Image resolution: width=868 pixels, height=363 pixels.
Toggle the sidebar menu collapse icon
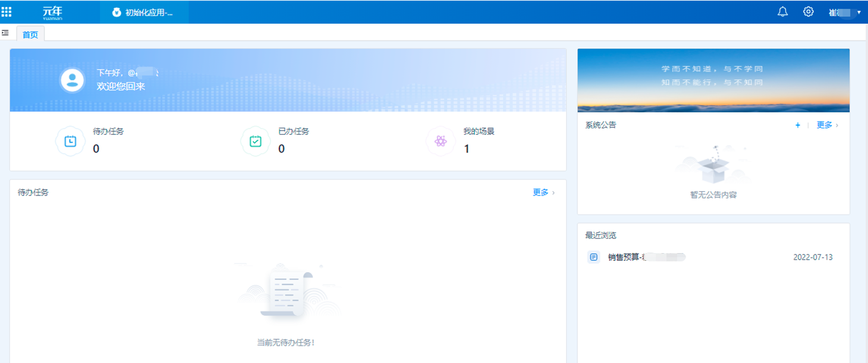point(5,33)
